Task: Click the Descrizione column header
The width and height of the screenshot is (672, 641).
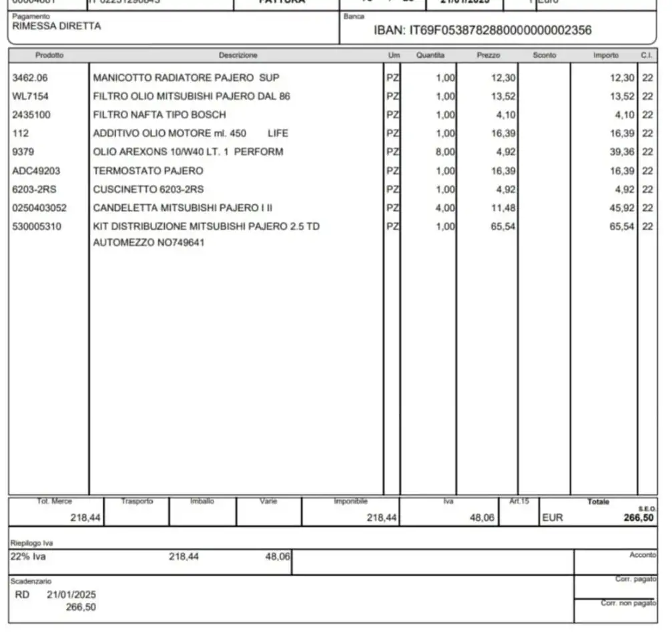Action: point(238,55)
